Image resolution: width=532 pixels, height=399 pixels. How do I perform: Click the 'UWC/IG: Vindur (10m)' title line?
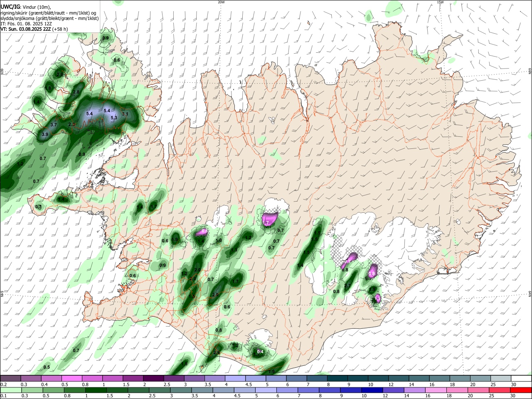click(x=25, y=7)
